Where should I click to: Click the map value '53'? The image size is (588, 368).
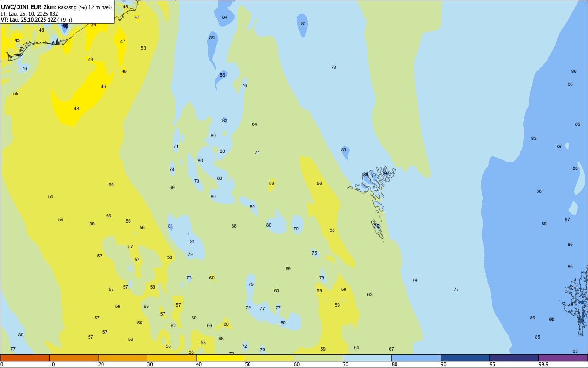tap(143, 48)
